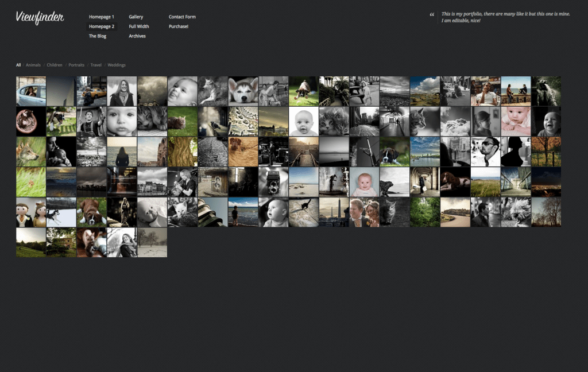View the blond guitarist photo
Viewport: 588px width, 372px height.
click(x=183, y=182)
